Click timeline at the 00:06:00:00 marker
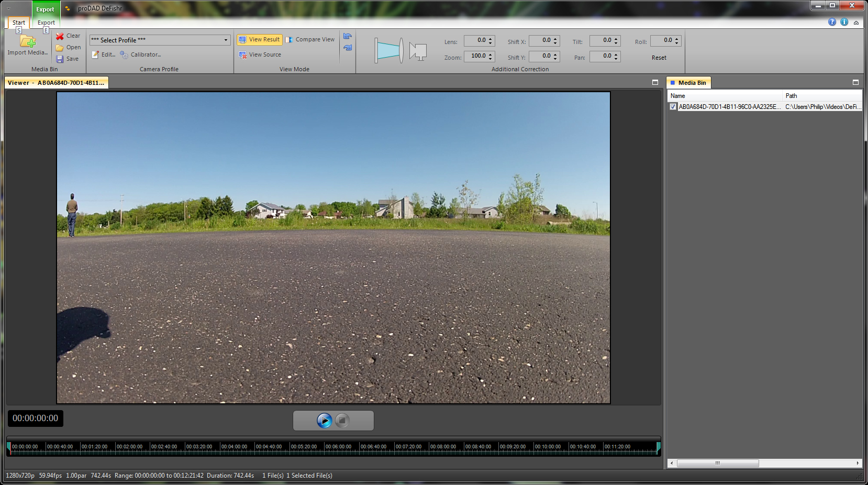The width and height of the screenshot is (868, 485). point(338,447)
